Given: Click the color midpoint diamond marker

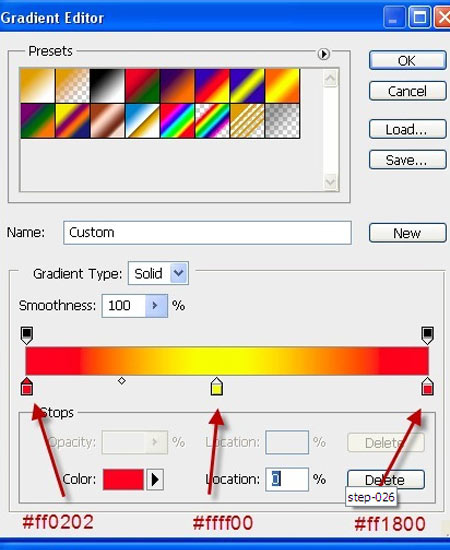Looking at the screenshot, I should click(122, 381).
